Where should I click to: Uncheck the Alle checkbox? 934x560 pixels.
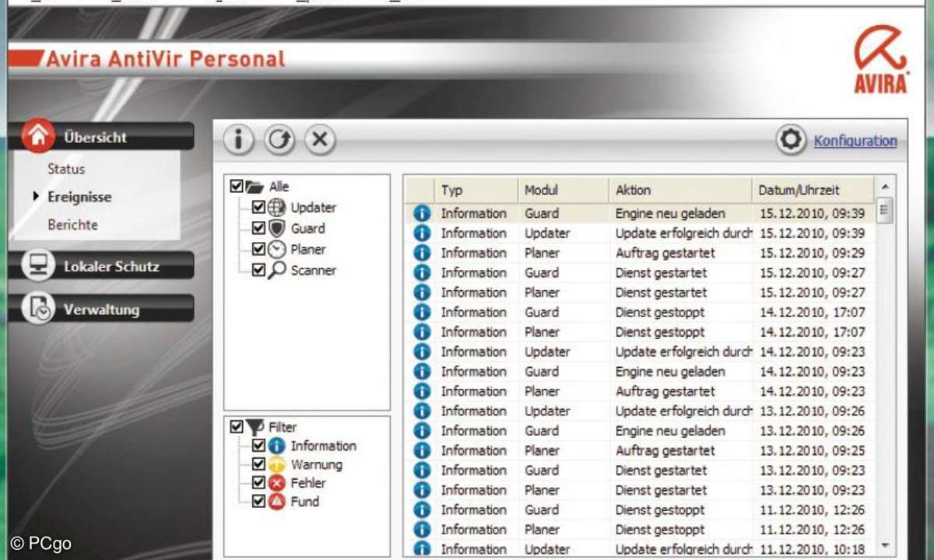237,187
